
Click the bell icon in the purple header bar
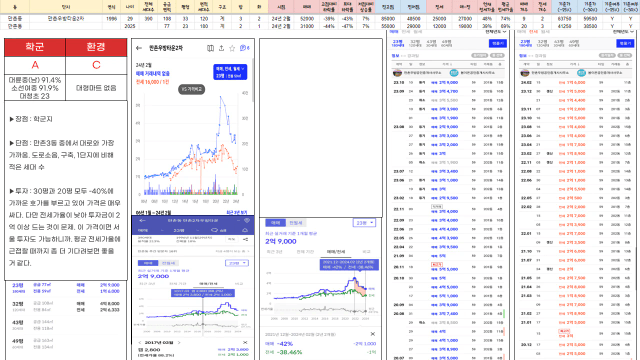point(245,230)
